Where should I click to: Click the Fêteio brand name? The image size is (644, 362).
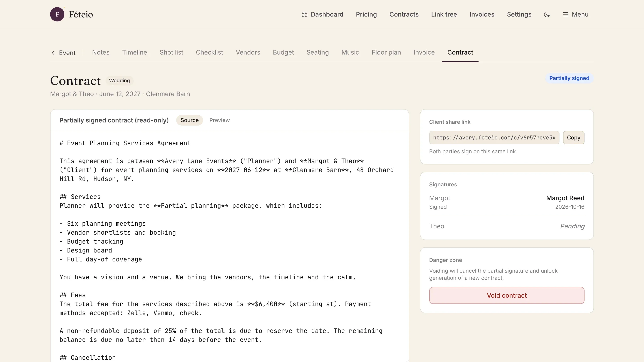(81, 15)
